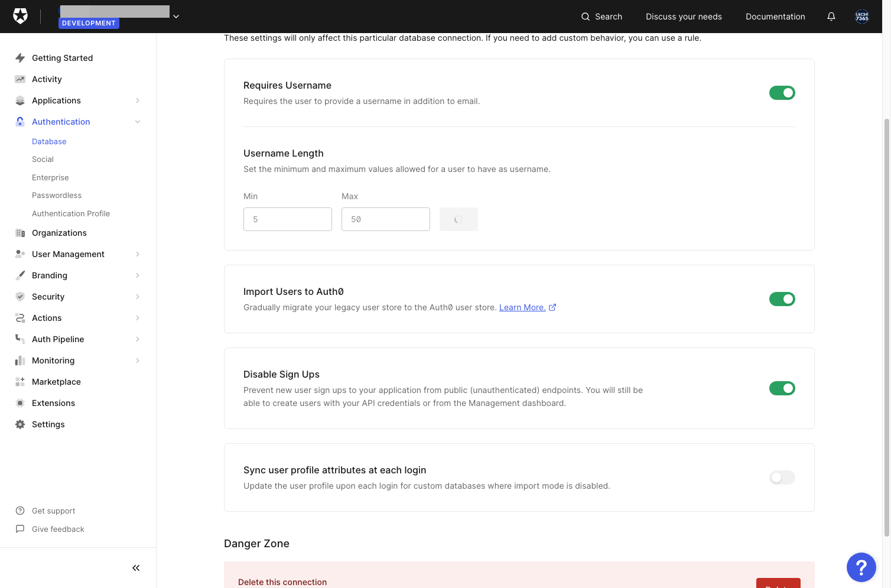Screen dimensions: 891x588
Task: Toggle the Requires Username switch
Action: pyautogui.click(x=782, y=93)
